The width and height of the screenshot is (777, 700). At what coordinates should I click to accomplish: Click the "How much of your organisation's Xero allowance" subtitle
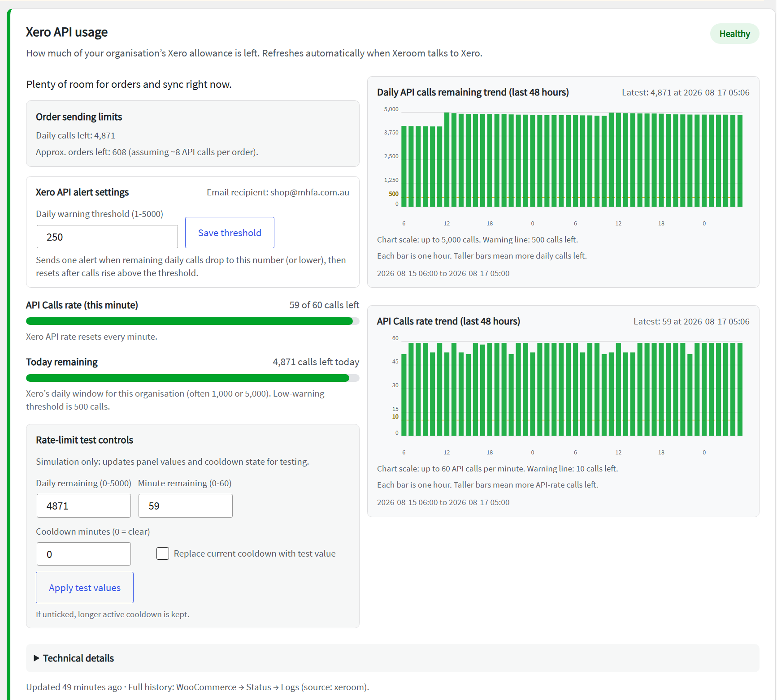click(254, 53)
